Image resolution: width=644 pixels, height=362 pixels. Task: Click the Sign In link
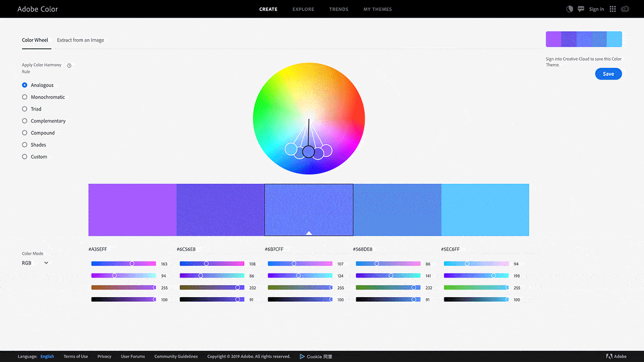coord(596,9)
